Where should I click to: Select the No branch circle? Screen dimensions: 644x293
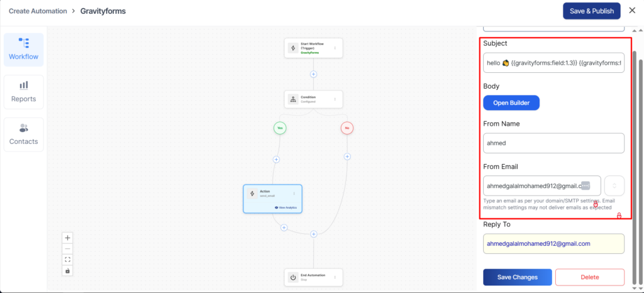pyautogui.click(x=347, y=128)
